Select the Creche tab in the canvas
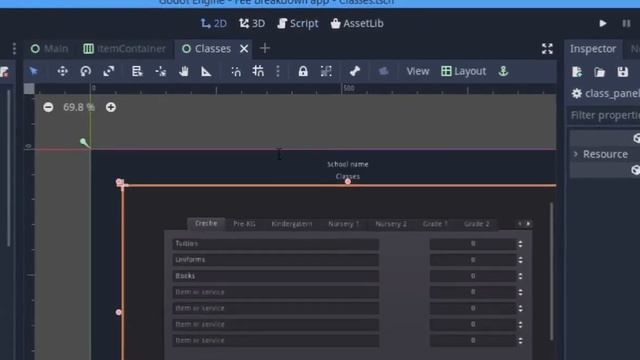 pos(206,223)
